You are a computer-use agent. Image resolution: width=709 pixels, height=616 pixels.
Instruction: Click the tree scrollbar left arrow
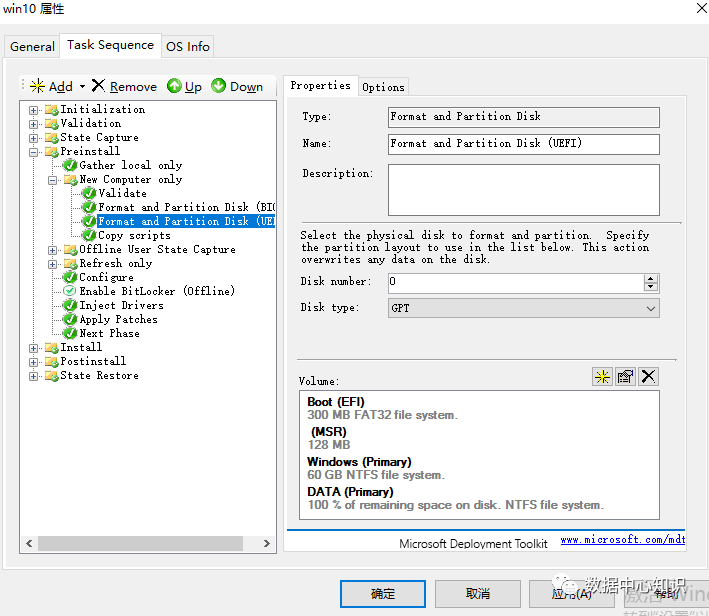[x=29, y=543]
